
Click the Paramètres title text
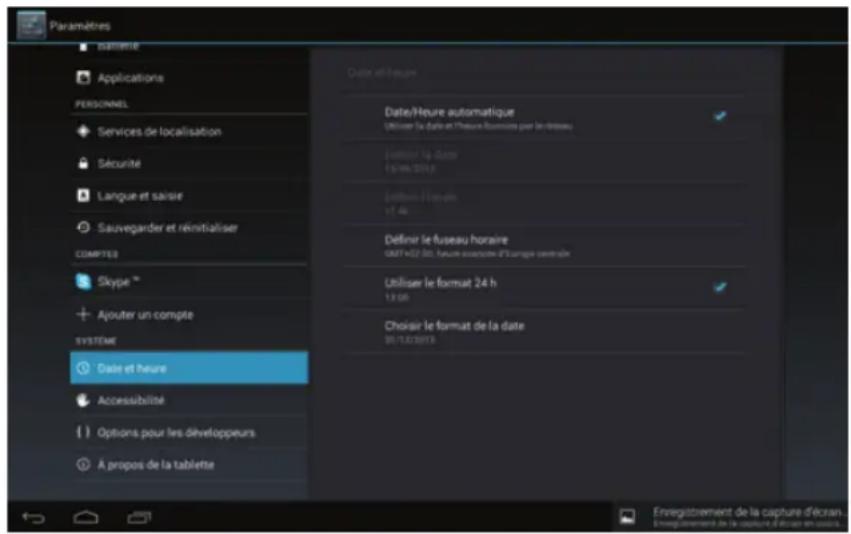pyautogui.click(x=80, y=26)
